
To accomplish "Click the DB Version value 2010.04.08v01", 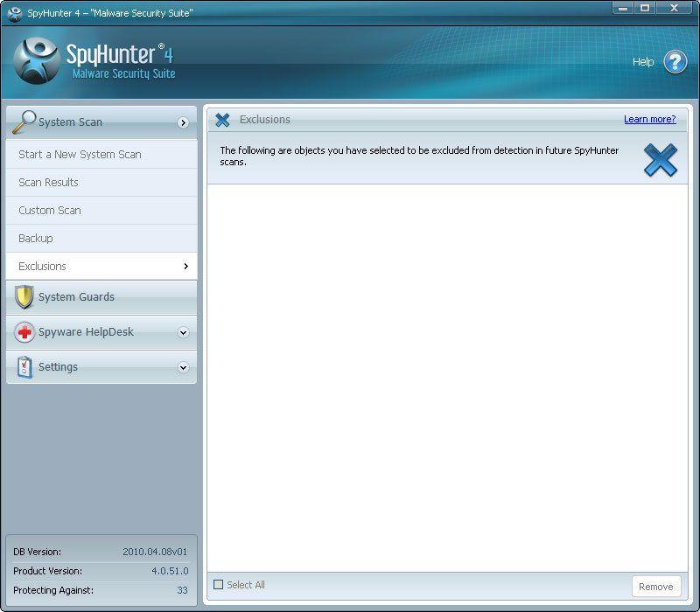I will point(155,552).
